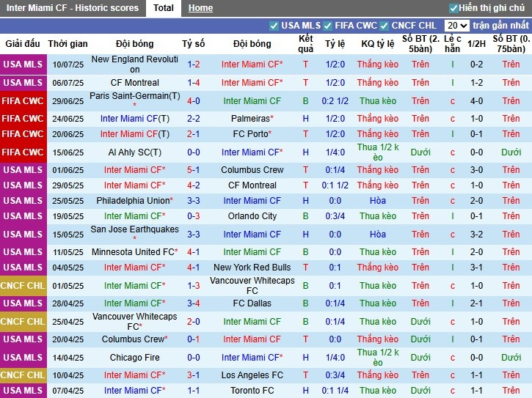Open the 1-2 score on 10/07/25
The height and width of the screenshot is (398, 532).
click(x=194, y=64)
